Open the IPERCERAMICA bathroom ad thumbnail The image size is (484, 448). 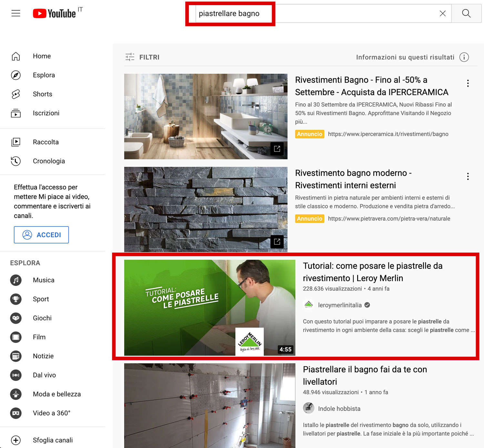pos(206,116)
